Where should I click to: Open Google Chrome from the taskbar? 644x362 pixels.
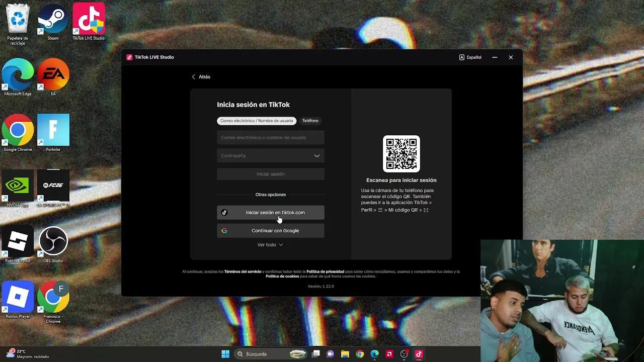[360, 354]
